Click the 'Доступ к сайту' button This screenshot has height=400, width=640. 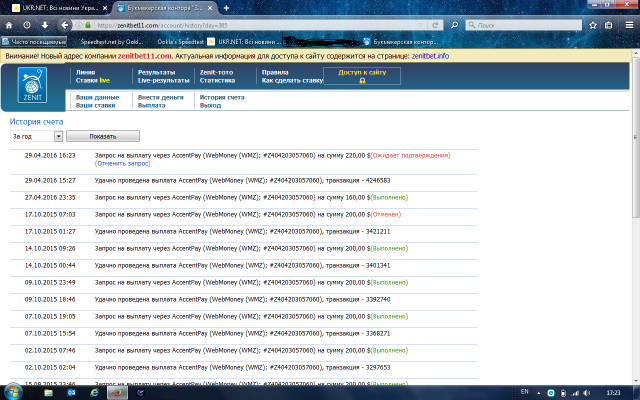[x=362, y=76]
